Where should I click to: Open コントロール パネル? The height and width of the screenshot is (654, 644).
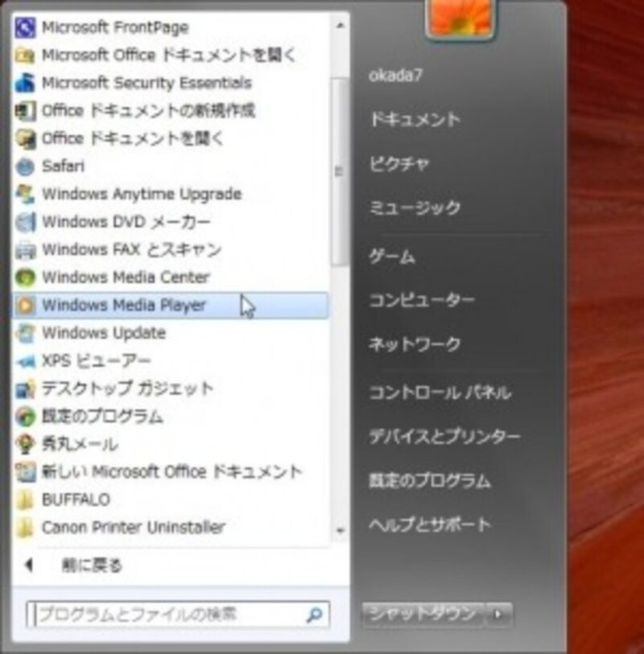tap(440, 393)
